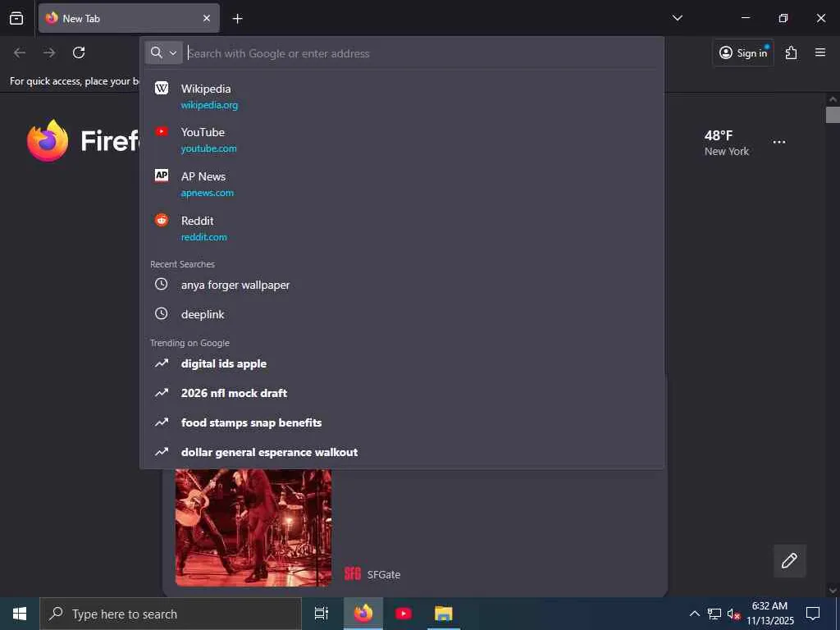Open File Explorer from the taskbar
Screen dimensions: 840x630
(x=444, y=614)
